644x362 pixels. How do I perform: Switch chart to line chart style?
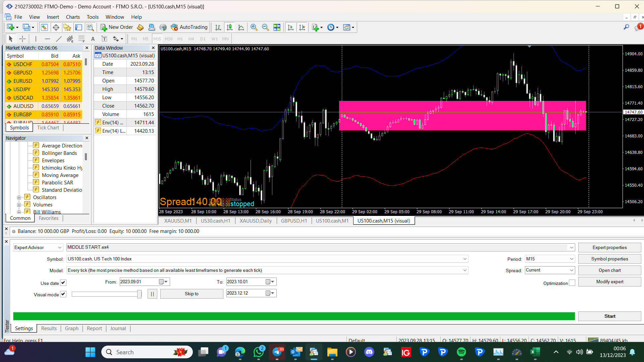(241, 27)
